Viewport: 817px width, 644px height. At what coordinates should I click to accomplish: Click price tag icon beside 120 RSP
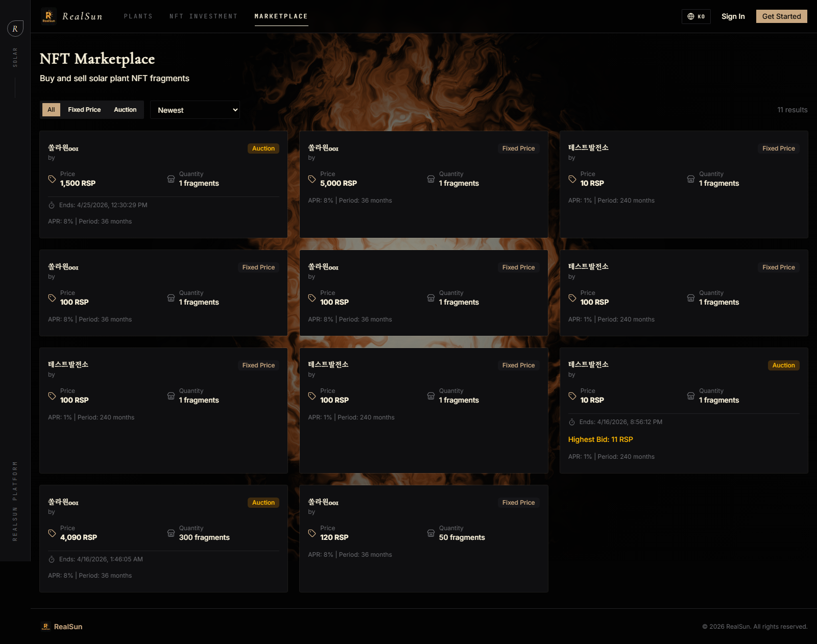coord(312,533)
